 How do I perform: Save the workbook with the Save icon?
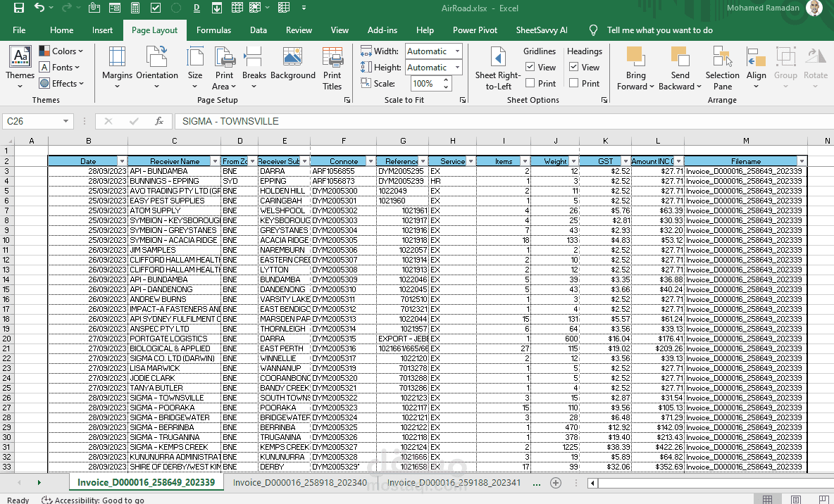point(18,8)
